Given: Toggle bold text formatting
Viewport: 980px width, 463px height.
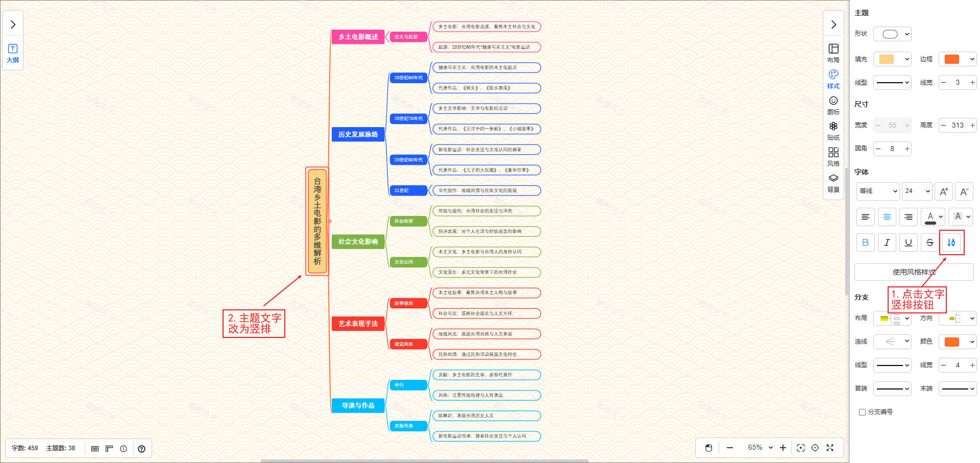Looking at the screenshot, I should pos(865,242).
